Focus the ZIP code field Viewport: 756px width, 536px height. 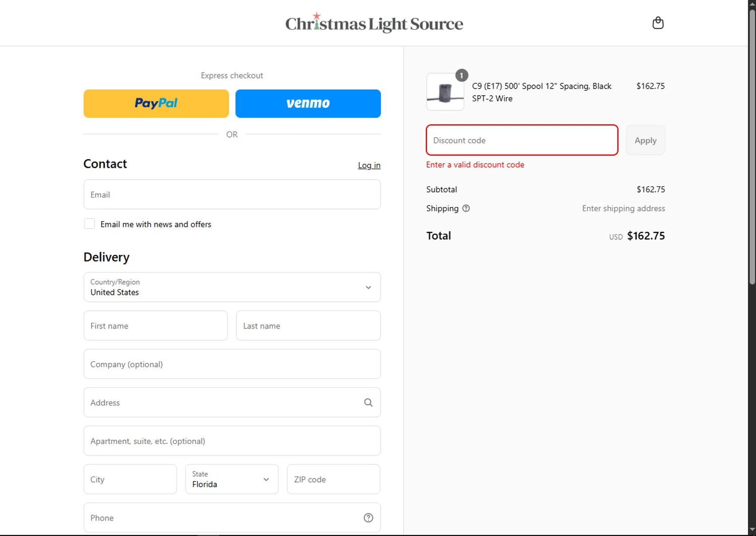(x=334, y=479)
